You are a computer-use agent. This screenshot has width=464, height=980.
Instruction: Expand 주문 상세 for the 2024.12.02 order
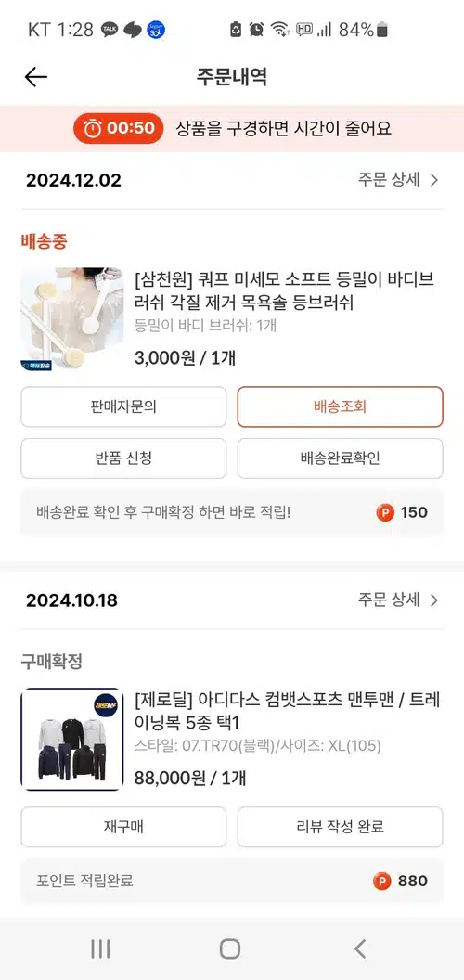coord(398,181)
